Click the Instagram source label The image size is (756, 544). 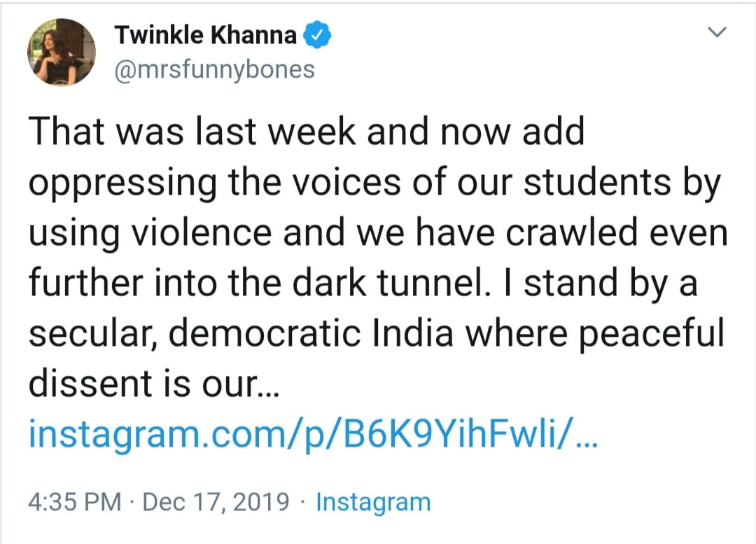tap(373, 501)
